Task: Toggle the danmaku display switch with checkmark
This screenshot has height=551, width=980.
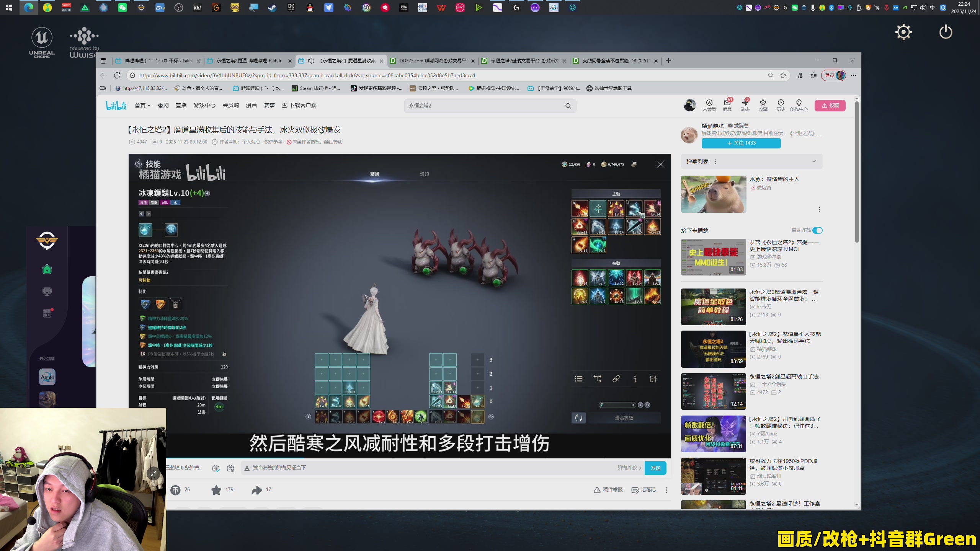Action: tap(216, 468)
